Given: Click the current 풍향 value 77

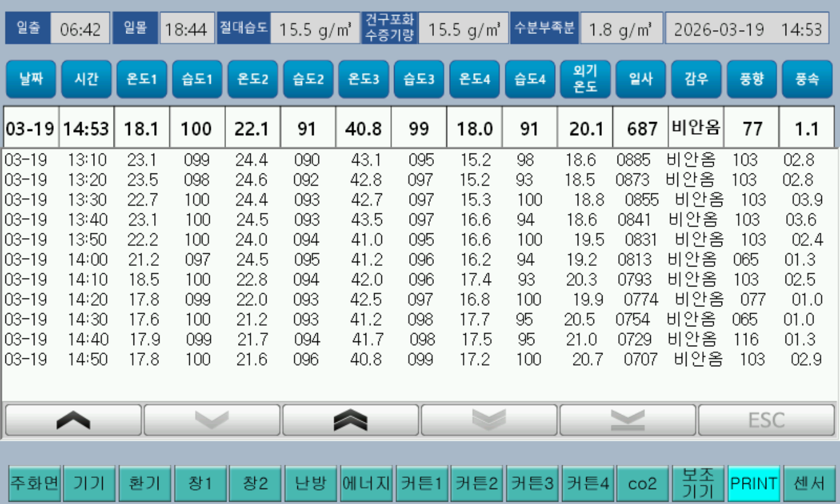Looking at the screenshot, I should pyautogui.click(x=752, y=128).
